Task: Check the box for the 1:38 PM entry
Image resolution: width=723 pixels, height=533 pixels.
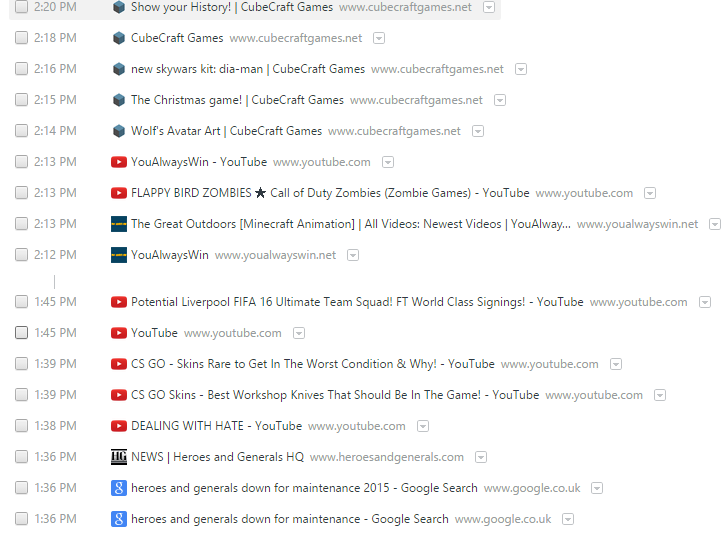Action: tap(21, 425)
